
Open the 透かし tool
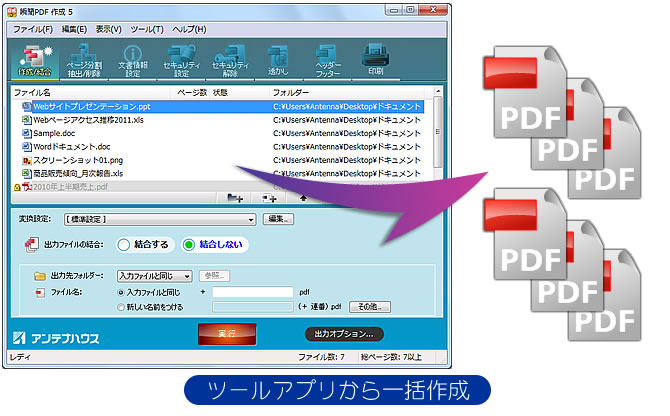coord(278,60)
